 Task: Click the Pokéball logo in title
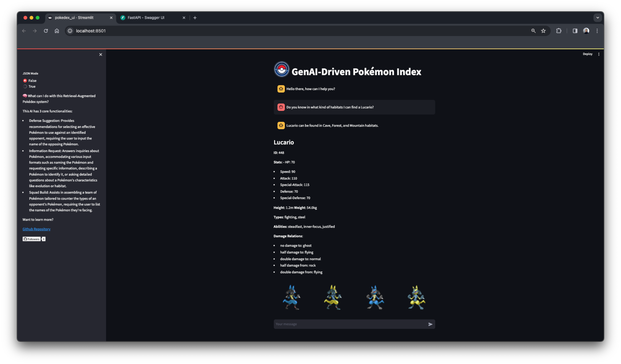[282, 69]
